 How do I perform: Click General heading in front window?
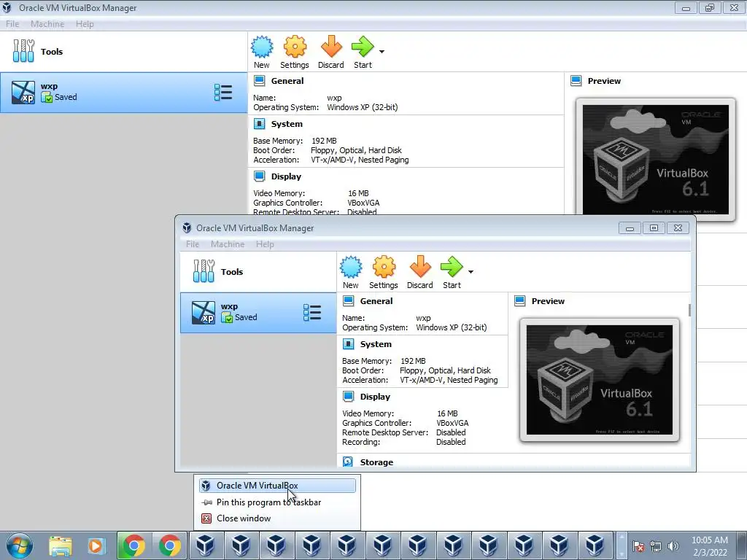376,301
